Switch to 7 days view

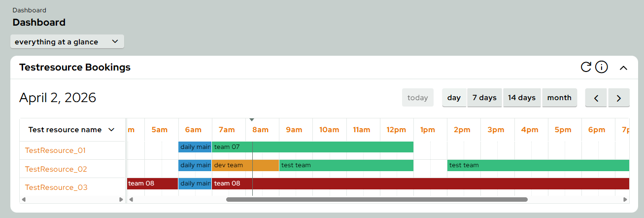coord(484,98)
